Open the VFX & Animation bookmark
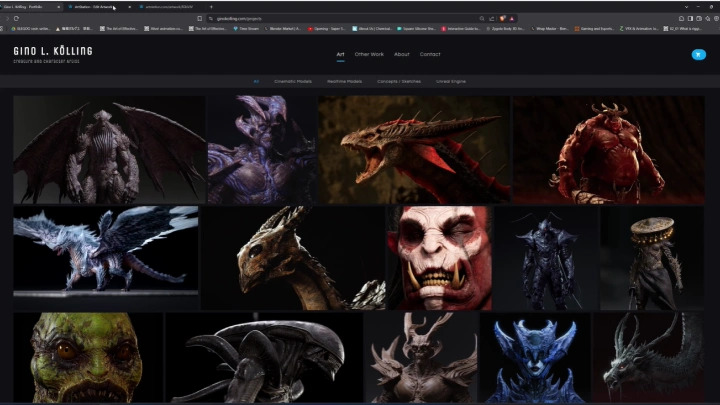The image size is (720, 405). pyautogui.click(x=639, y=28)
